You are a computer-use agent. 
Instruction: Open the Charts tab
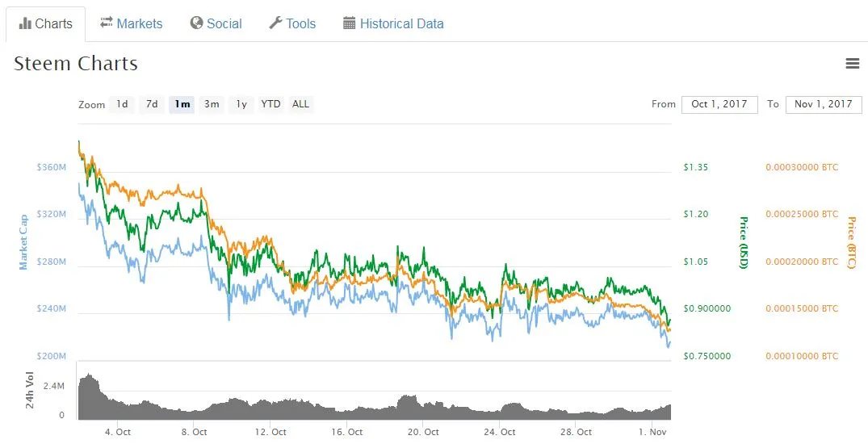click(x=46, y=23)
